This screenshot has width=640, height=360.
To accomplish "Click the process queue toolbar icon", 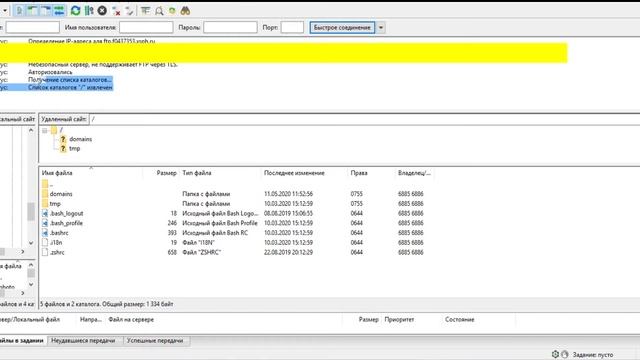I will point(89,11).
